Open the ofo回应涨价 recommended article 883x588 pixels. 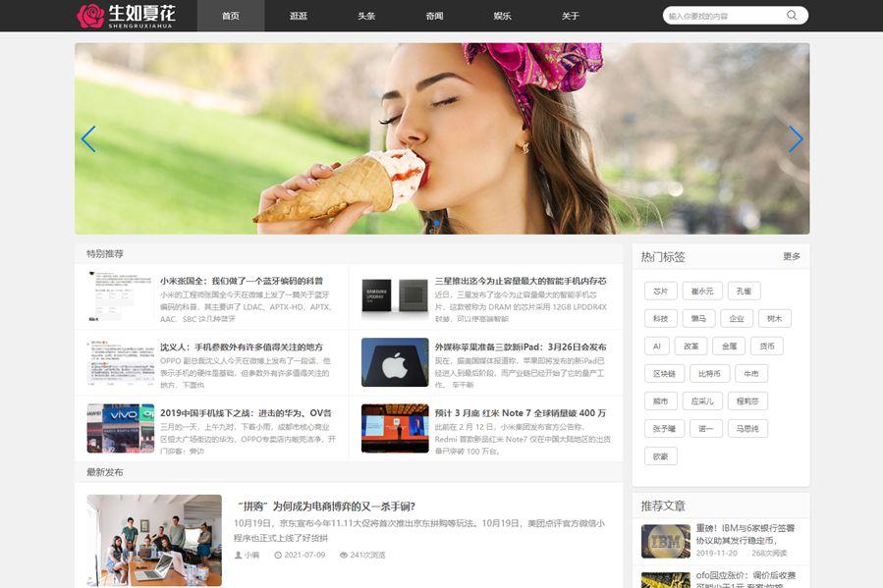coord(745,581)
